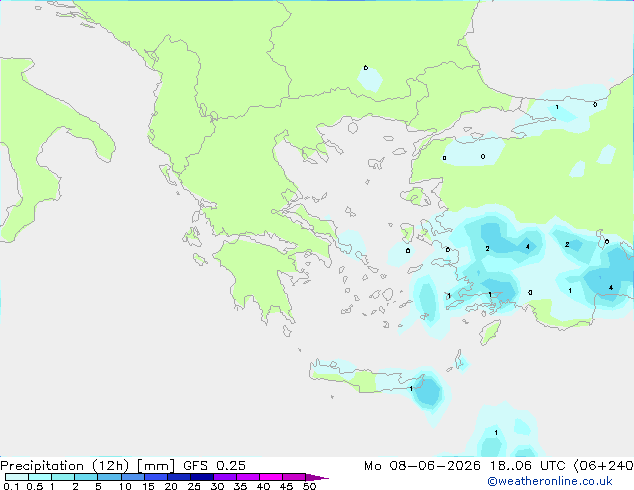
Task: Click the over-50 arrow tip of legend
Action: pos(317,477)
